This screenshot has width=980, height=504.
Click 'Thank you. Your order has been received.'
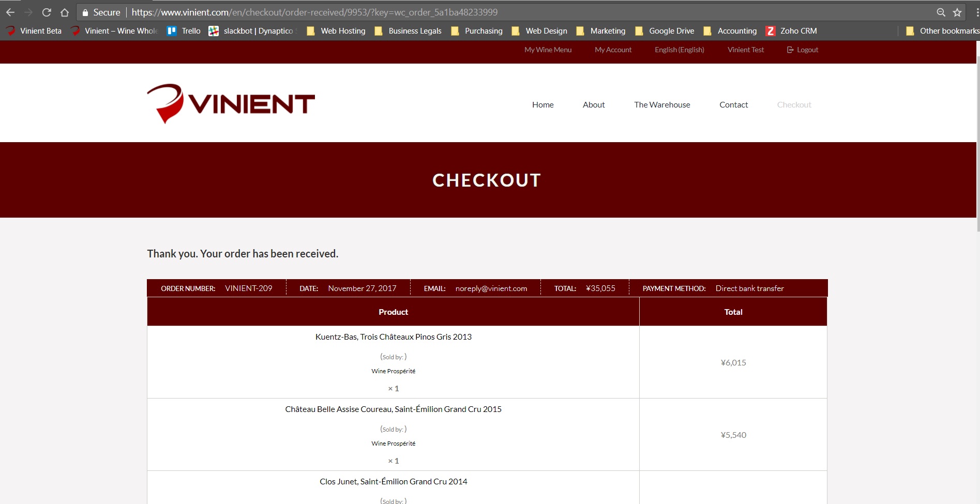243,254
